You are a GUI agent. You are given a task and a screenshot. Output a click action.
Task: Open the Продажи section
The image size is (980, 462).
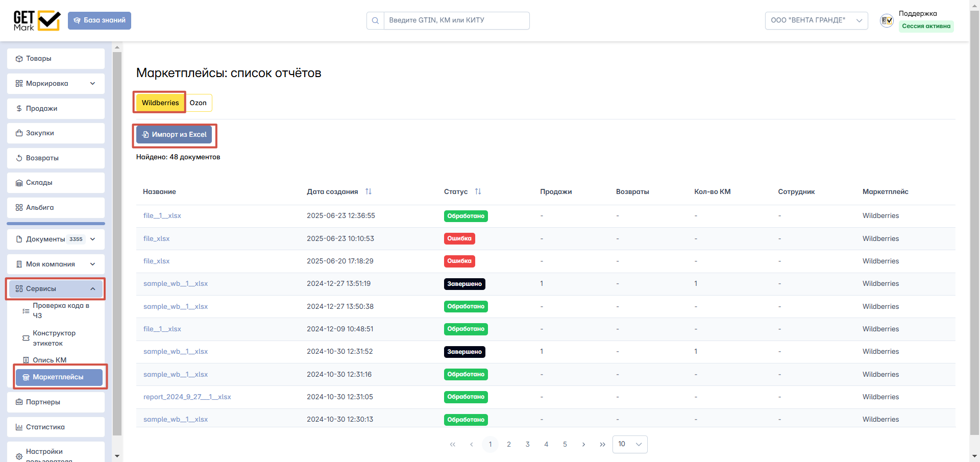(56, 109)
